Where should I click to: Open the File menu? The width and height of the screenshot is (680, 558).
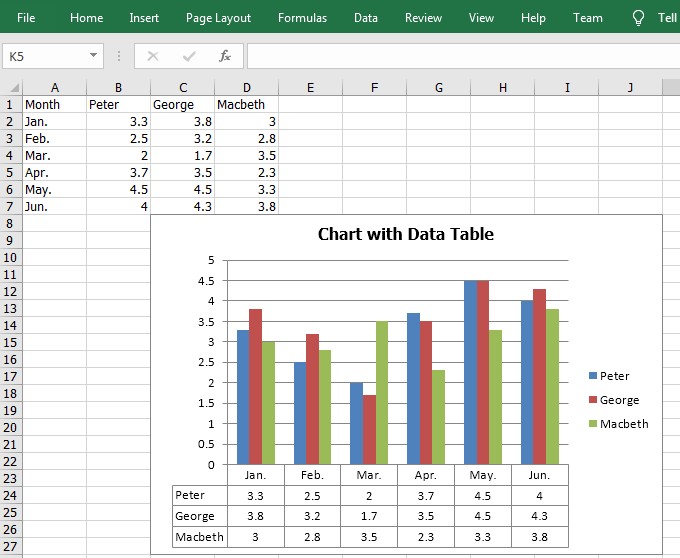pos(26,18)
